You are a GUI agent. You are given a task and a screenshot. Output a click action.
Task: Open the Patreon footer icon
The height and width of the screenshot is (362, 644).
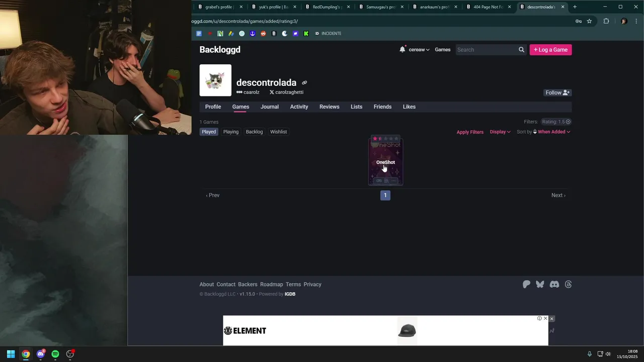click(526, 285)
